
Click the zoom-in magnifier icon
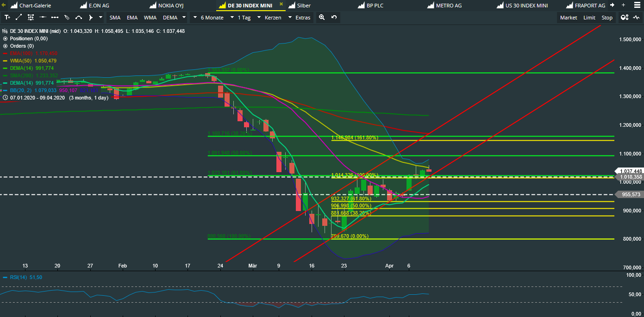(322, 18)
